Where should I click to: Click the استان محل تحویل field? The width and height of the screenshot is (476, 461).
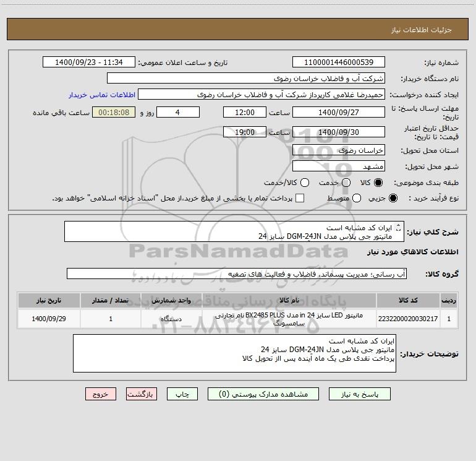(339, 150)
